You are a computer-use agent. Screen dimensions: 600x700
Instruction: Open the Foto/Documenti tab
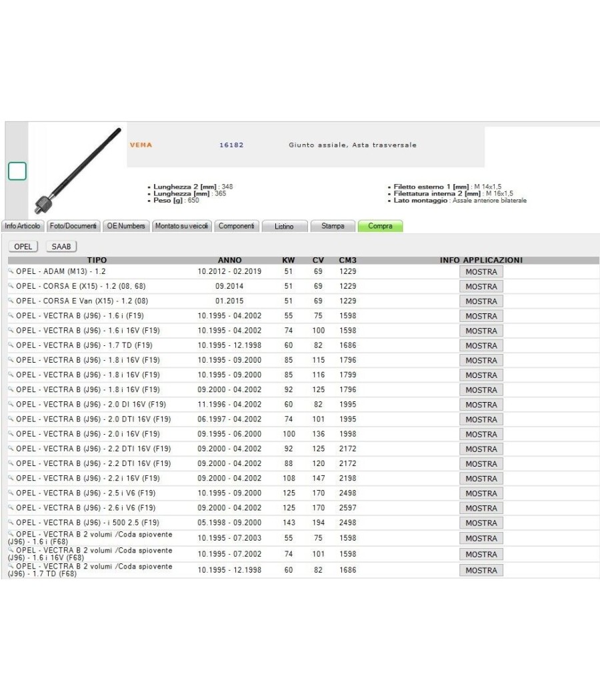point(73,226)
